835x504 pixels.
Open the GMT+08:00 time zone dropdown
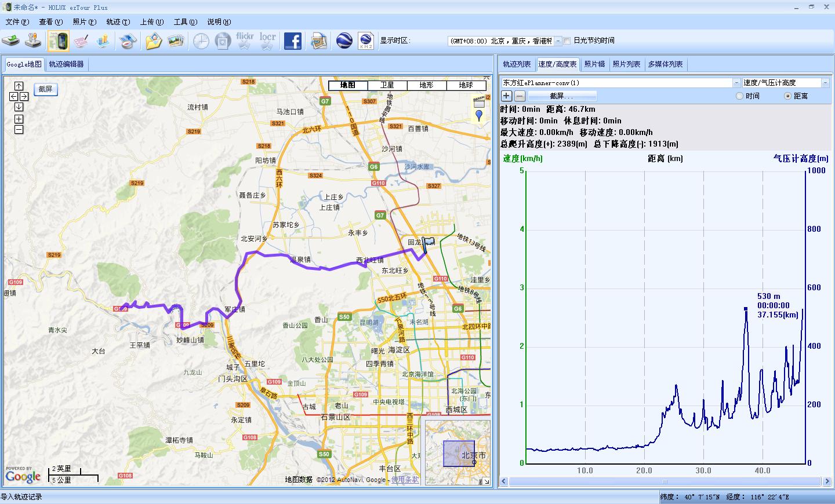pyautogui.click(x=558, y=41)
